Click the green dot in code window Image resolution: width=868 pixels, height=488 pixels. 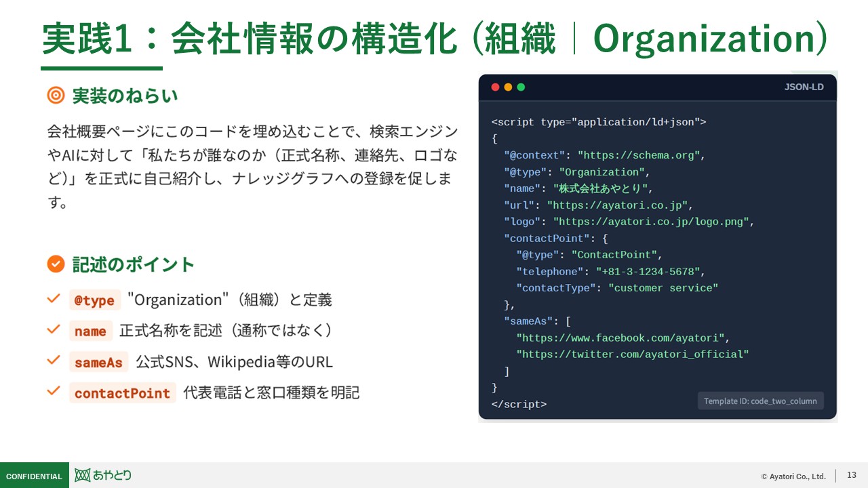(521, 87)
